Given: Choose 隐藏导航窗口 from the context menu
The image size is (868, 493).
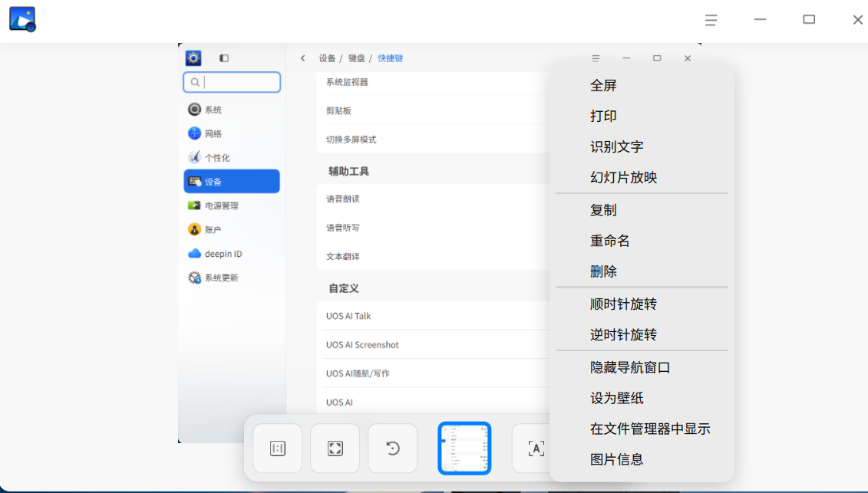Looking at the screenshot, I should [642, 367].
